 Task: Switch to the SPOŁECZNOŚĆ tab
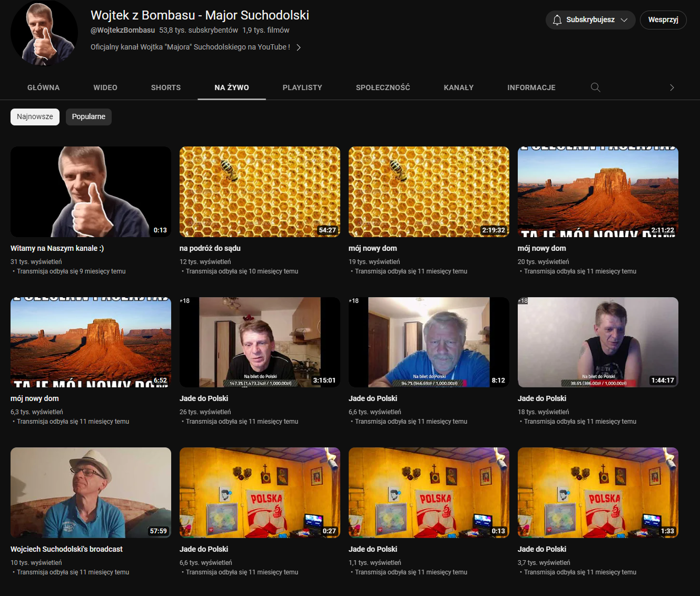(x=383, y=87)
